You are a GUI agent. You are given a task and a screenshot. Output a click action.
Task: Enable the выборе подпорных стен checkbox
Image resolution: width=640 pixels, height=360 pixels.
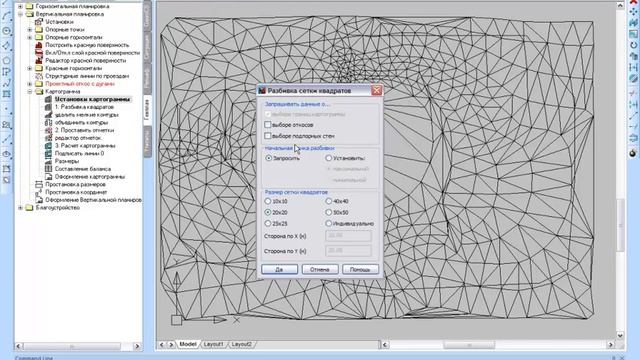click(x=268, y=136)
